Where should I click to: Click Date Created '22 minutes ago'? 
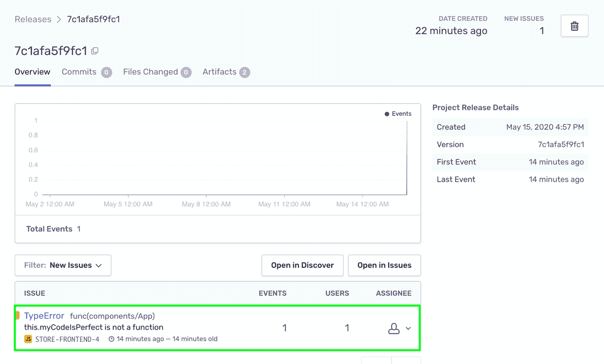coord(451,31)
